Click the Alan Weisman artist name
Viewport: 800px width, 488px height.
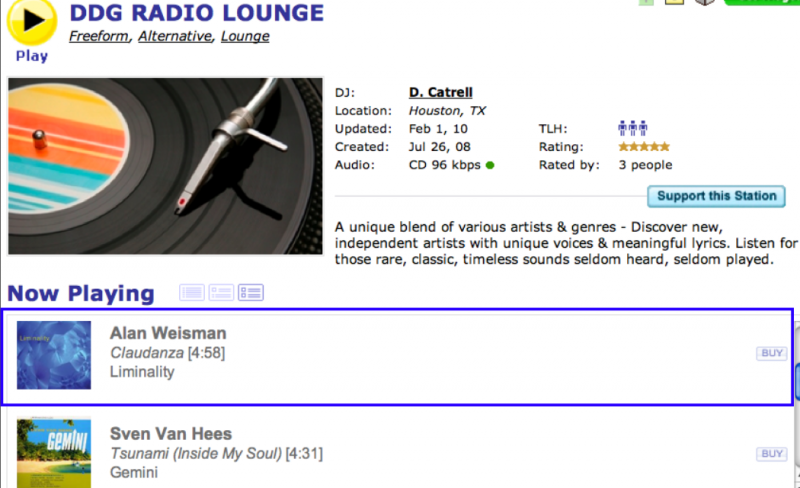[168, 333]
